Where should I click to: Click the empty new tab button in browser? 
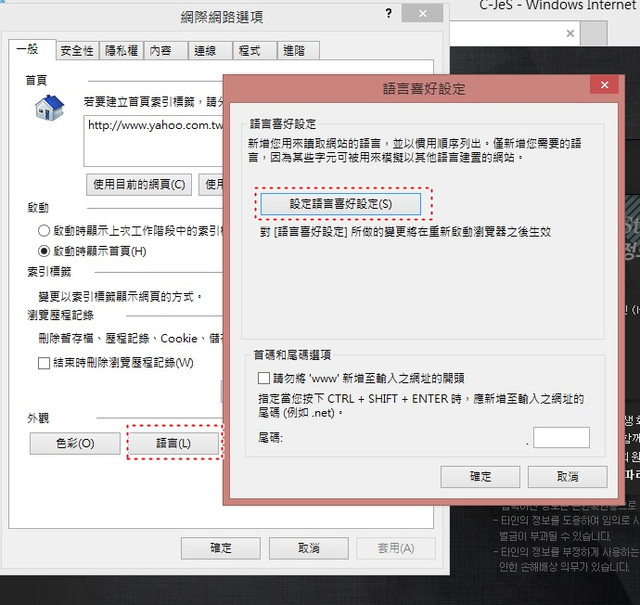tap(594, 33)
